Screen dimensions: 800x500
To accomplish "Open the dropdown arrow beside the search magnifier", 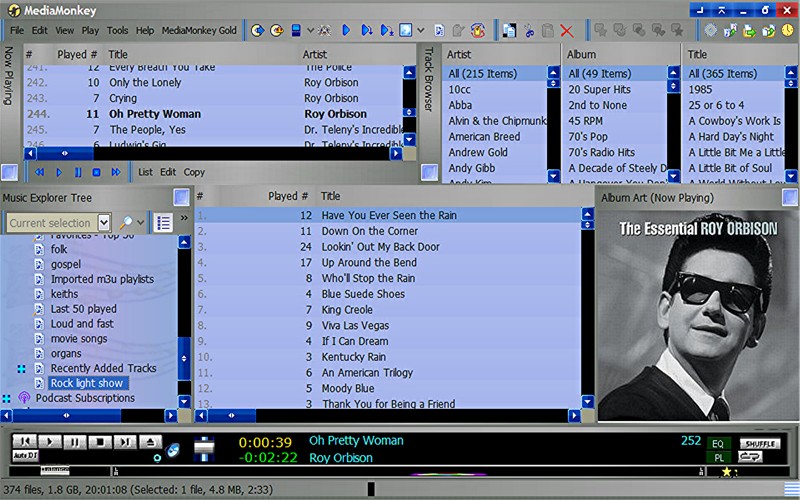I will point(140,222).
